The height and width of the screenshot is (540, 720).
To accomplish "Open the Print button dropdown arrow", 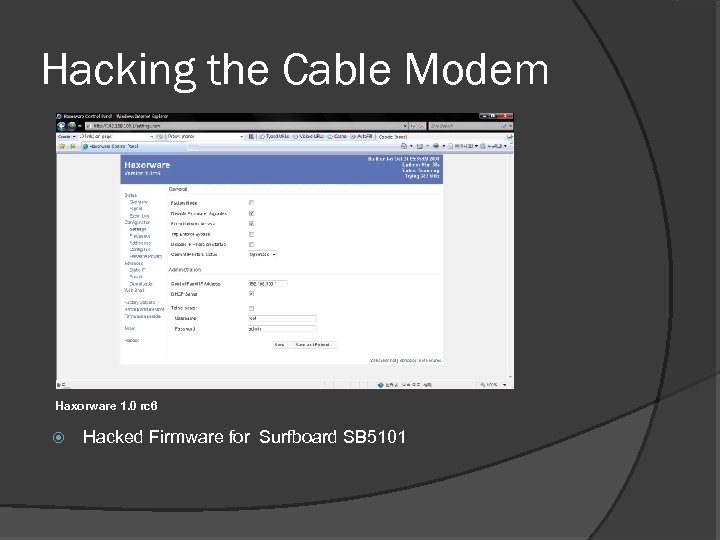I will (x=444, y=146).
